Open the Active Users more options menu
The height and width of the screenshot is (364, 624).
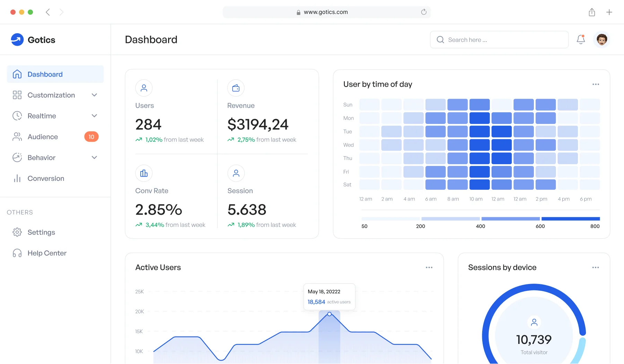429,267
